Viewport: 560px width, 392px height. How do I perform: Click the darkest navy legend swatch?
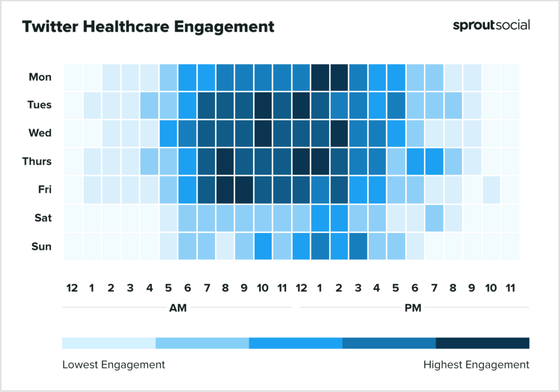pos(482,343)
